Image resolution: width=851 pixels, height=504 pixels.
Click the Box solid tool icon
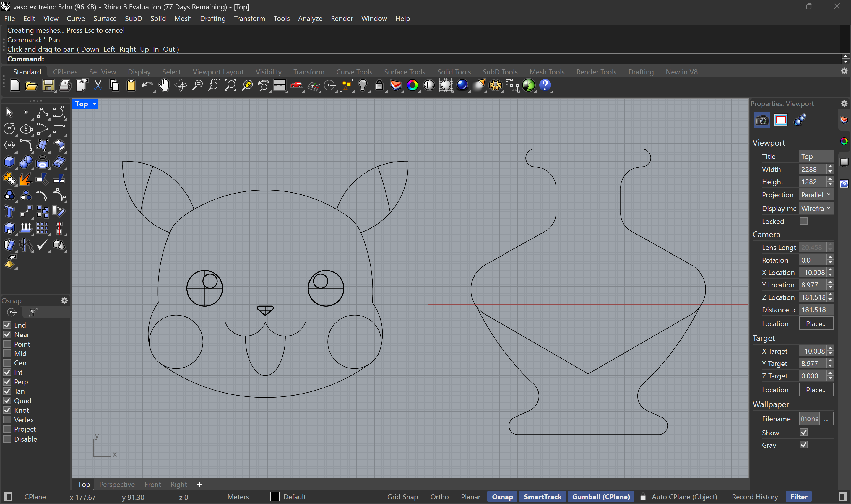pyautogui.click(x=9, y=162)
